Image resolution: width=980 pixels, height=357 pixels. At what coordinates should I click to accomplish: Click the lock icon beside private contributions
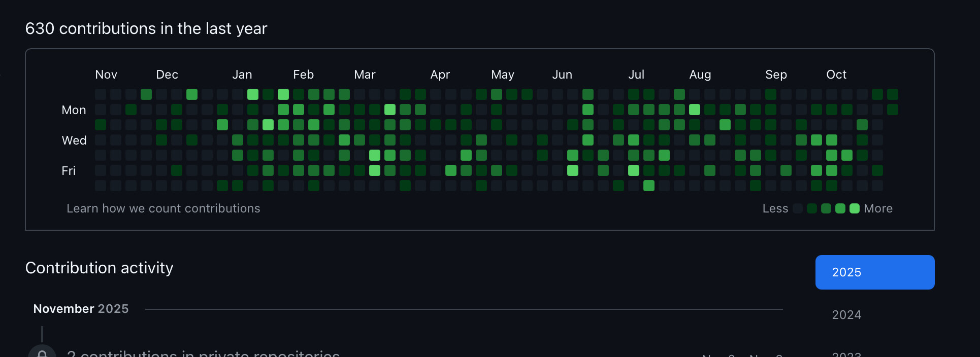click(x=42, y=353)
